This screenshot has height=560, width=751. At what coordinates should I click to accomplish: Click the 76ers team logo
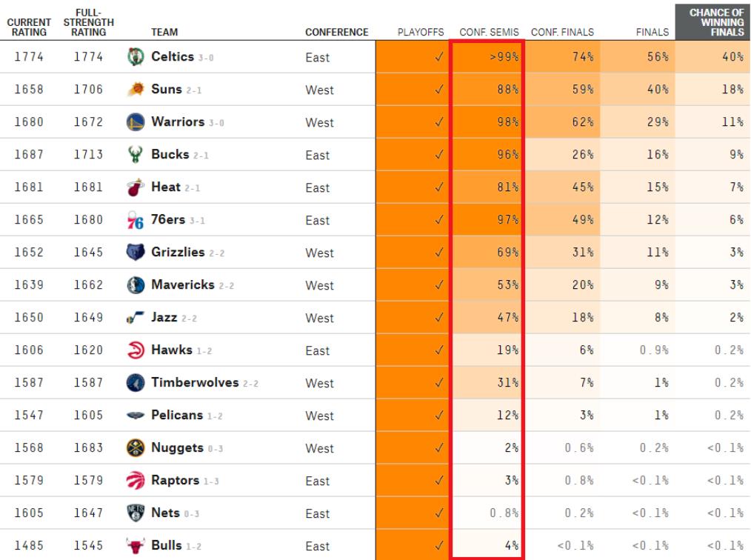pyautogui.click(x=134, y=220)
